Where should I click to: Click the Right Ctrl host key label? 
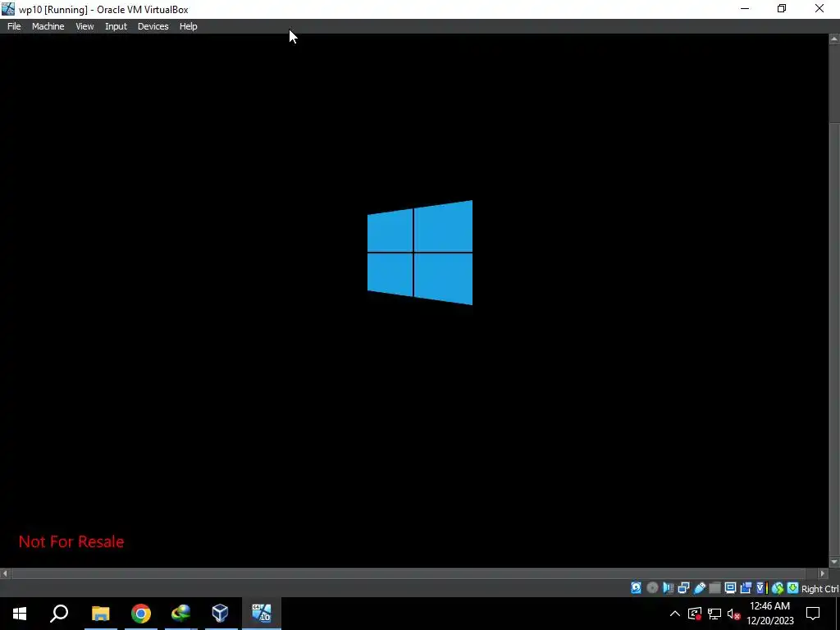coord(819,589)
